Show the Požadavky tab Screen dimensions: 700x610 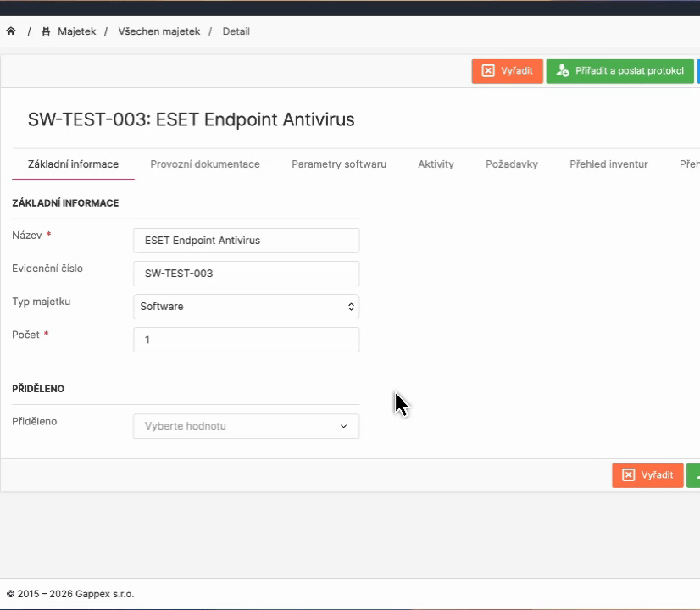tap(512, 164)
